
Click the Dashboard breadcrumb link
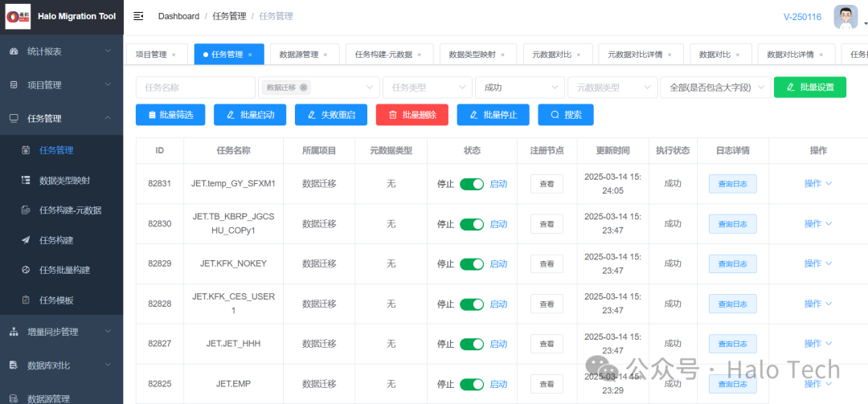pos(178,17)
